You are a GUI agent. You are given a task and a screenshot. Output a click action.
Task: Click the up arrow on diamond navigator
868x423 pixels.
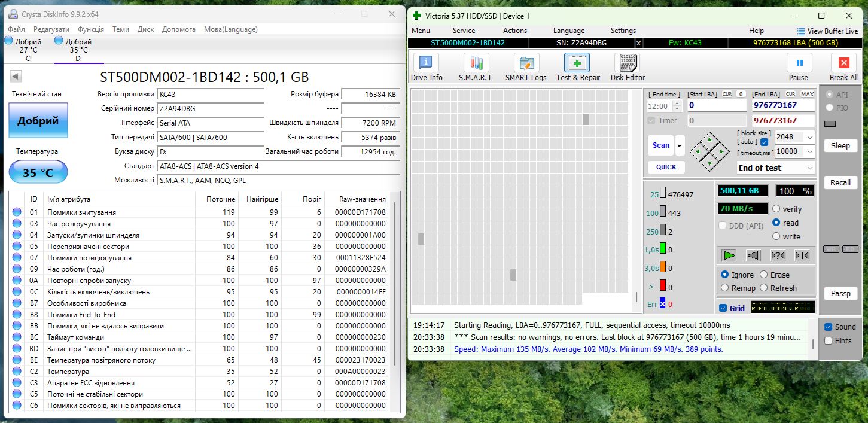709,140
